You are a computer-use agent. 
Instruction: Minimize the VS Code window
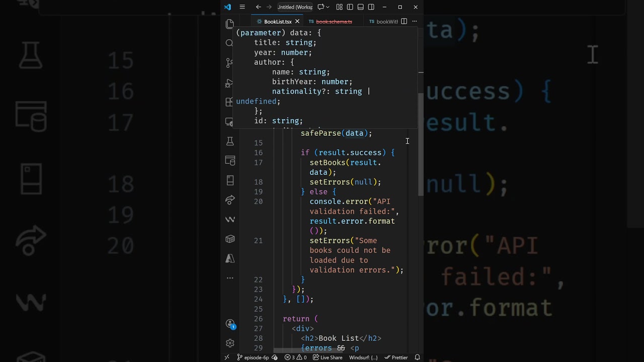pos(384,7)
